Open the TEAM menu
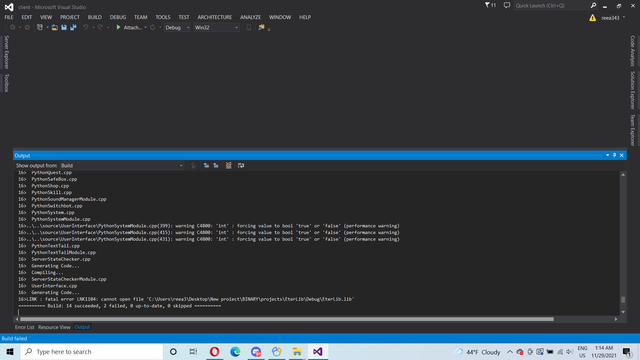The height and width of the screenshot is (360, 640). tap(141, 17)
